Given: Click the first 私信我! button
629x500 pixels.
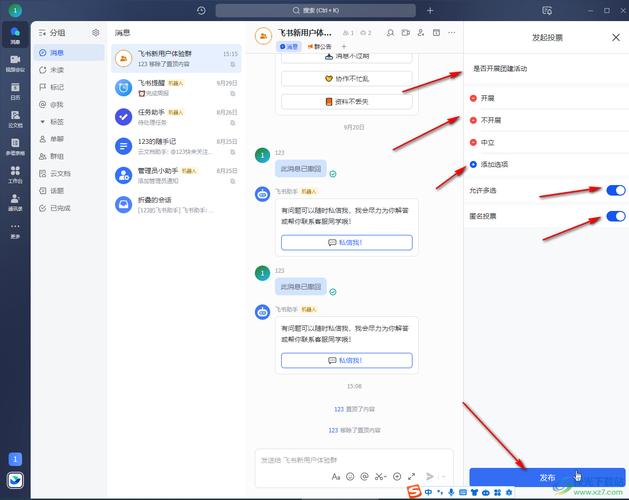Looking at the screenshot, I should [x=347, y=242].
